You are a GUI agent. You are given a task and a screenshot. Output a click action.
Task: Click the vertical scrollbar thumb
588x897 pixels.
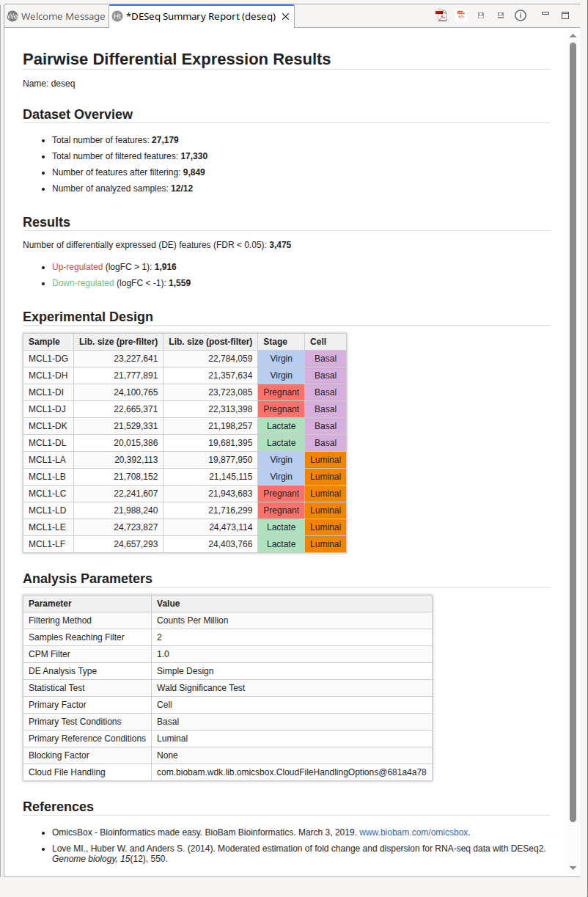click(x=573, y=433)
